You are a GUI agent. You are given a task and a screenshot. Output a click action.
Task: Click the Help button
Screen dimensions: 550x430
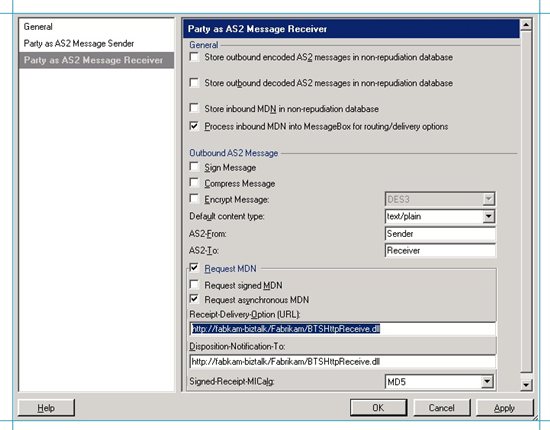tap(46, 408)
